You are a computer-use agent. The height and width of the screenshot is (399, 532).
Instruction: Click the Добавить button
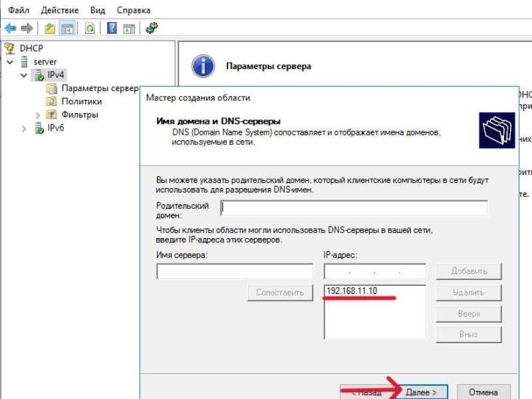[x=469, y=271]
